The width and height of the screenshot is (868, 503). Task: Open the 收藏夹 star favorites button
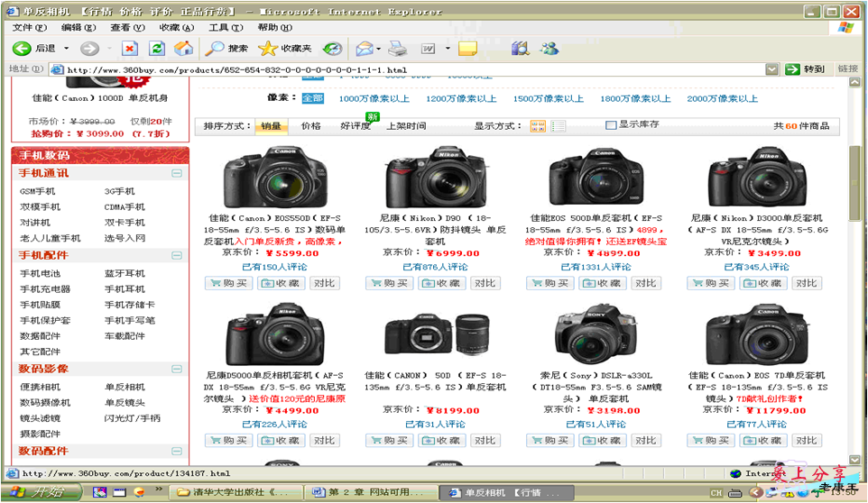[285, 49]
